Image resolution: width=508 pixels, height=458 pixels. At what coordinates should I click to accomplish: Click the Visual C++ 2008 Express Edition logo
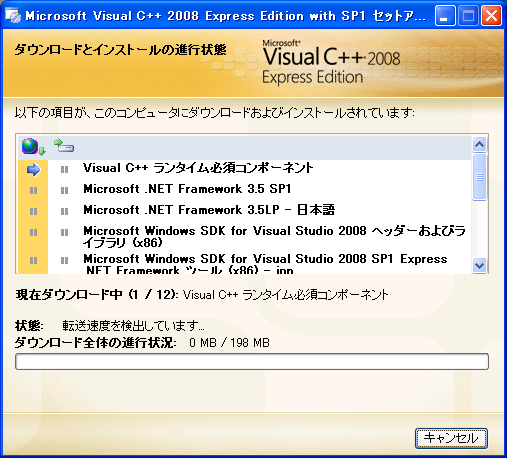[331, 62]
